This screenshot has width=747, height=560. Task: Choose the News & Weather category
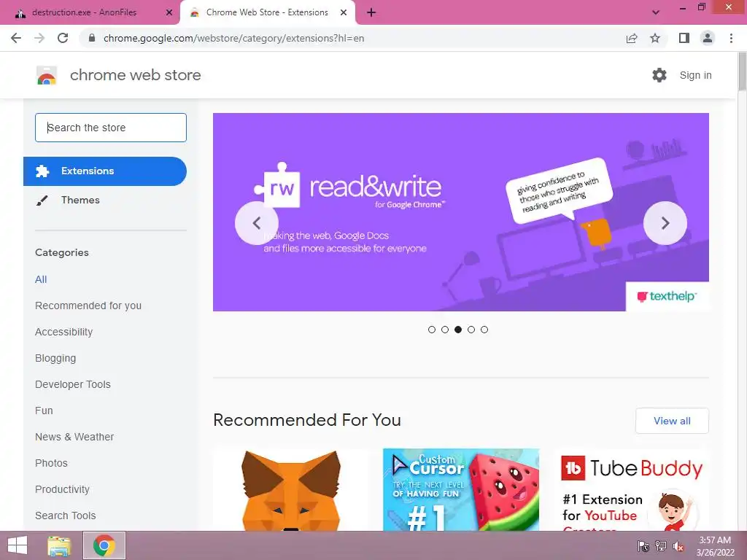(x=74, y=437)
